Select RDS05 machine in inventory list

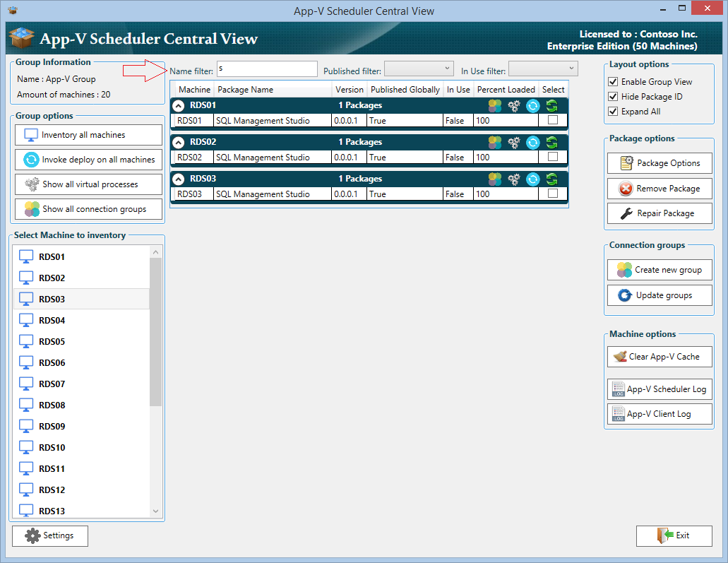tap(52, 342)
